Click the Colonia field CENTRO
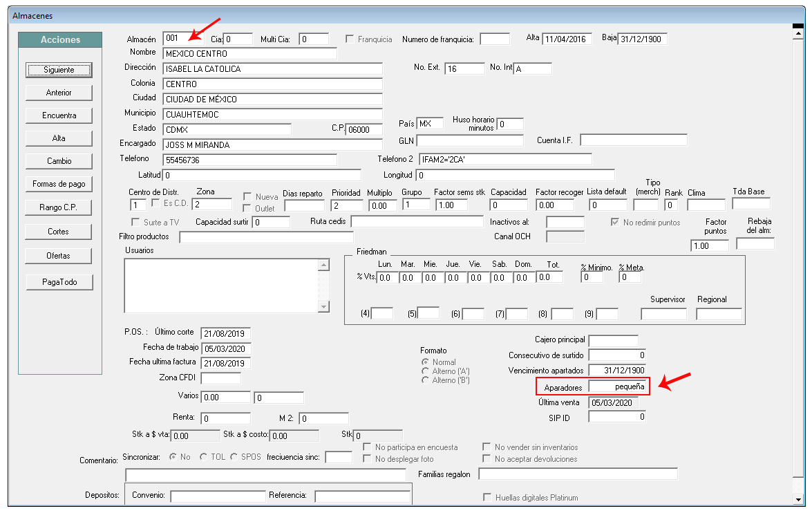Viewport: 812px width, 513px height. point(272,84)
